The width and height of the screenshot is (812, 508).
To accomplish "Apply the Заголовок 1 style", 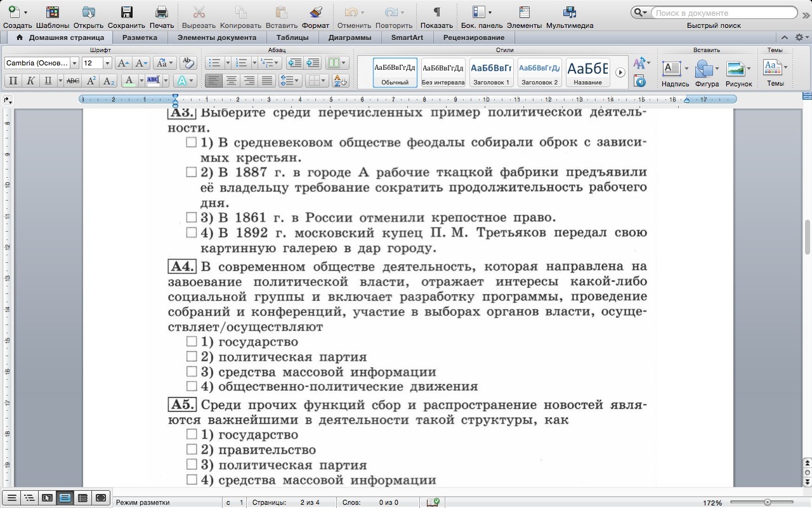I will pyautogui.click(x=491, y=72).
